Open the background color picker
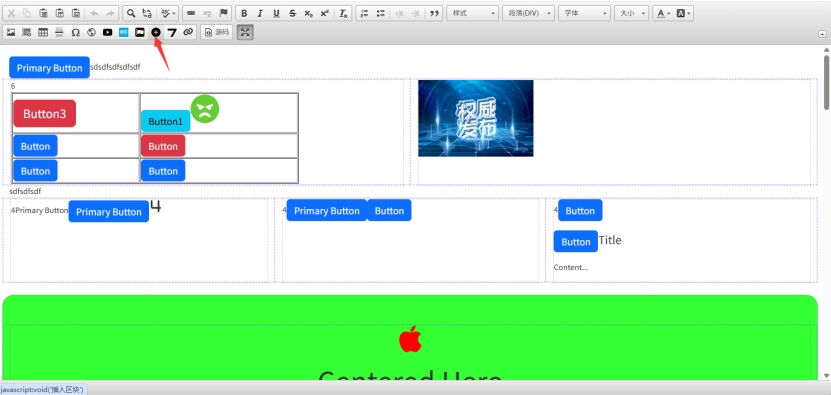Viewport: 831px width, 395px height. (684, 13)
